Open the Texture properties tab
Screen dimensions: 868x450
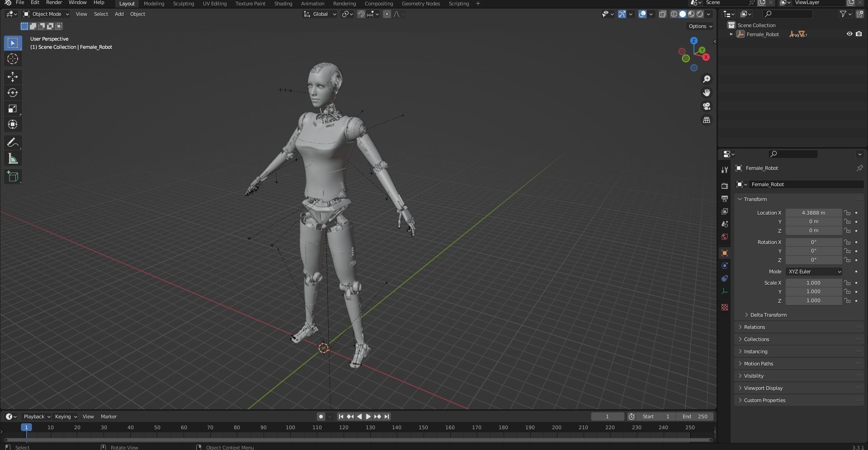(x=725, y=307)
